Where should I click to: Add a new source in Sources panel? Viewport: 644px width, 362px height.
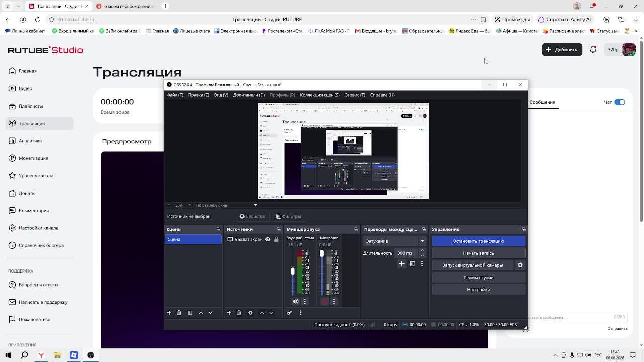click(x=229, y=313)
